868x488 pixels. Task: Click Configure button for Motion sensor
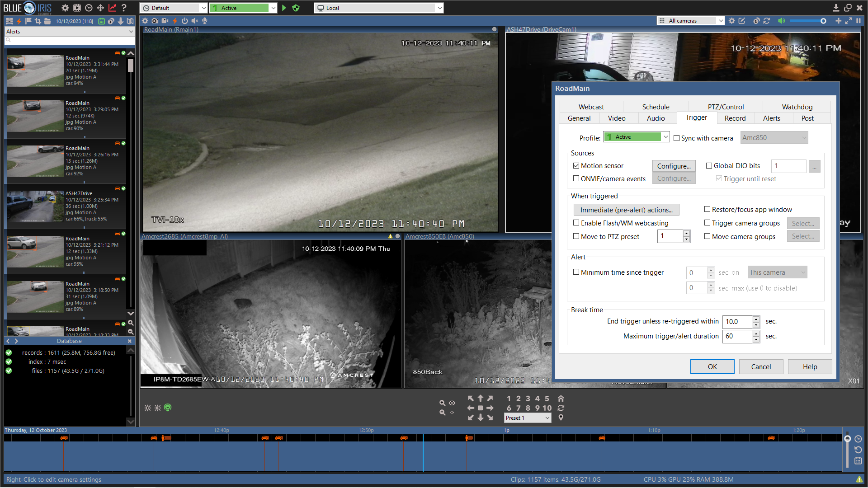(x=674, y=166)
